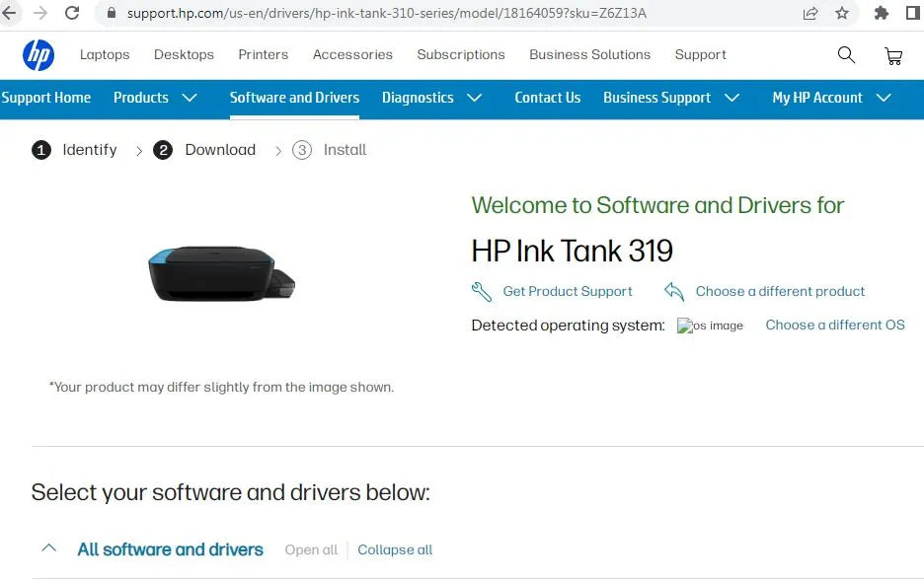The height and width of the screenshot is (583, 924).
Task: Expand the Products dropdown chevron
Action: pos(190,98)
